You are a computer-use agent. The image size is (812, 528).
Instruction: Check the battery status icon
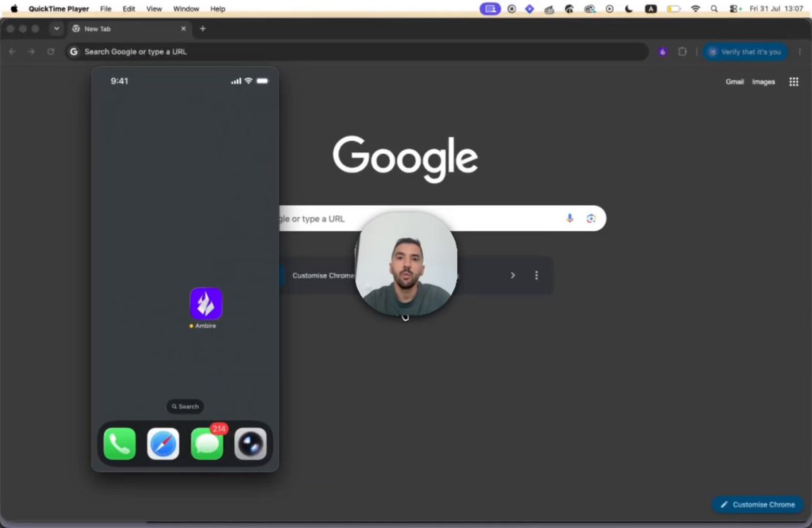(x=674, y=9)
